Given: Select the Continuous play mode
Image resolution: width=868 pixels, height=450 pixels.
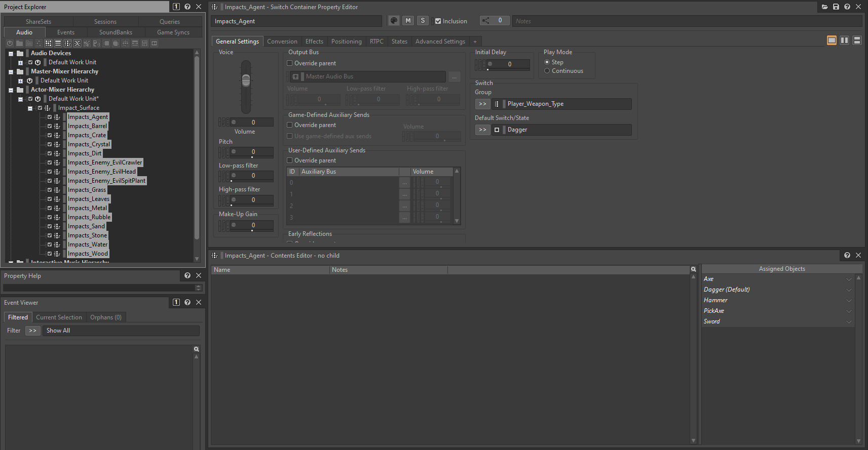Looking at the screenshot, I should tap(547, 71).
